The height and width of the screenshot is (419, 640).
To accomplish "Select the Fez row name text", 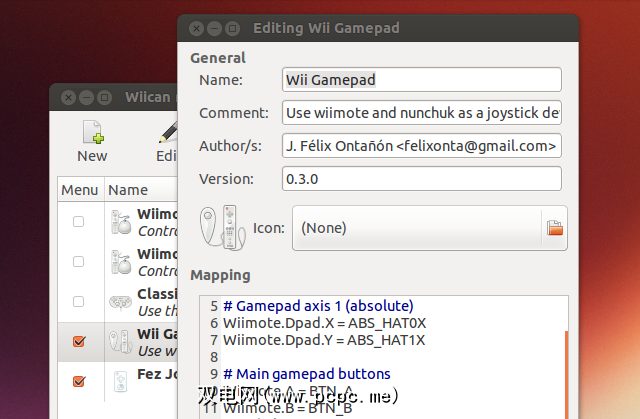I will pos(157,374).
